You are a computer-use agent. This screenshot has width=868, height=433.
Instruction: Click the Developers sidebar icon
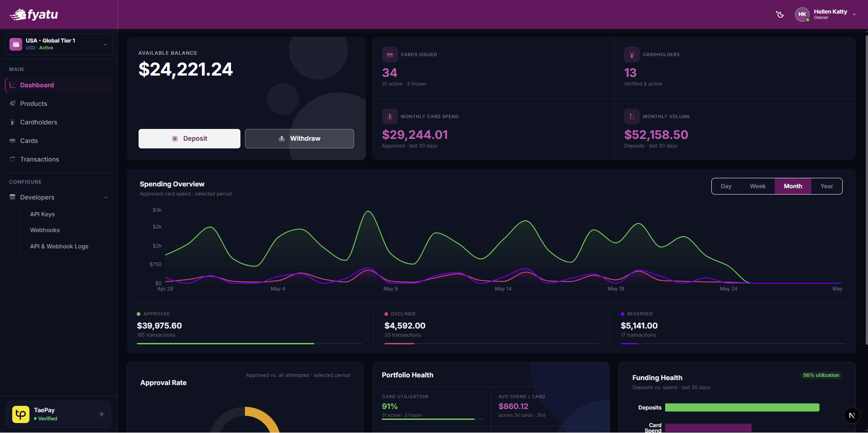(13, 197)
